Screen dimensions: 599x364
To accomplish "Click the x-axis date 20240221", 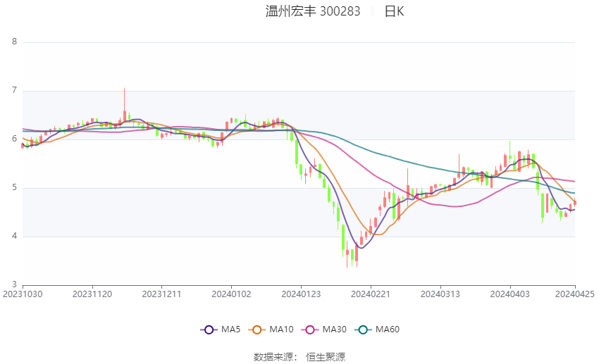I will tap(371, 294).
